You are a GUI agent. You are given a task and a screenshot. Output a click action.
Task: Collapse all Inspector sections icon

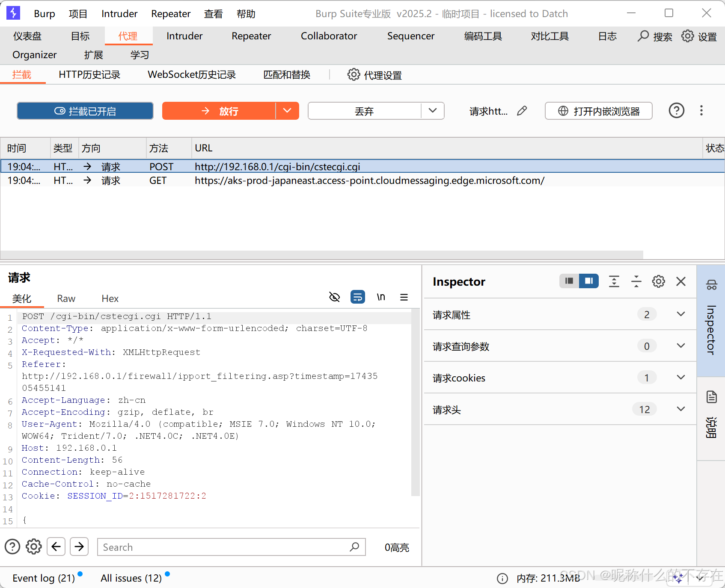click(x=636, y=281)
